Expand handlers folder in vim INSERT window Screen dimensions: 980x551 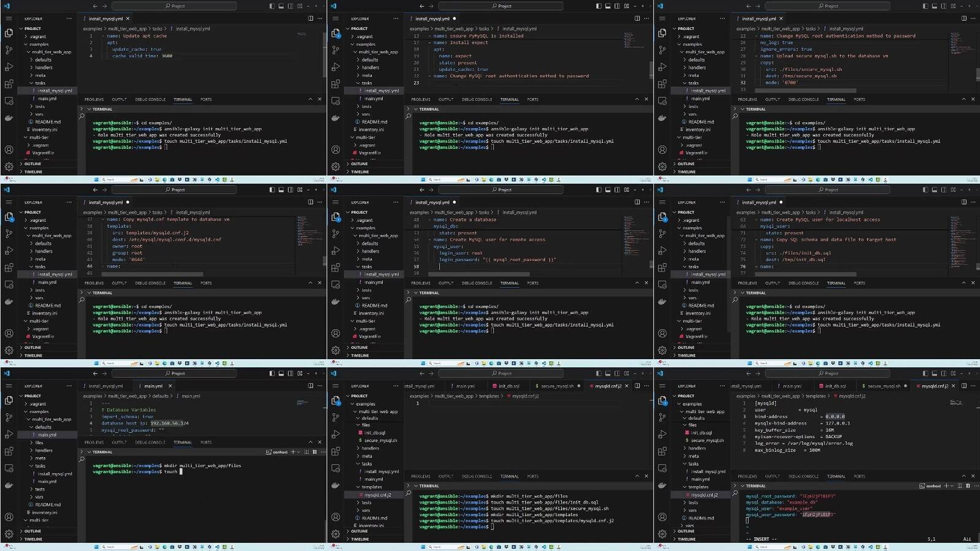[x=696, y=448]
